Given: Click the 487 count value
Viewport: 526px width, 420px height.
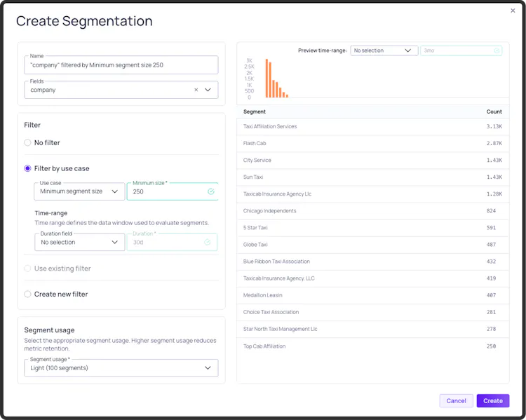Looking at the screenshot, I should 491,245.
